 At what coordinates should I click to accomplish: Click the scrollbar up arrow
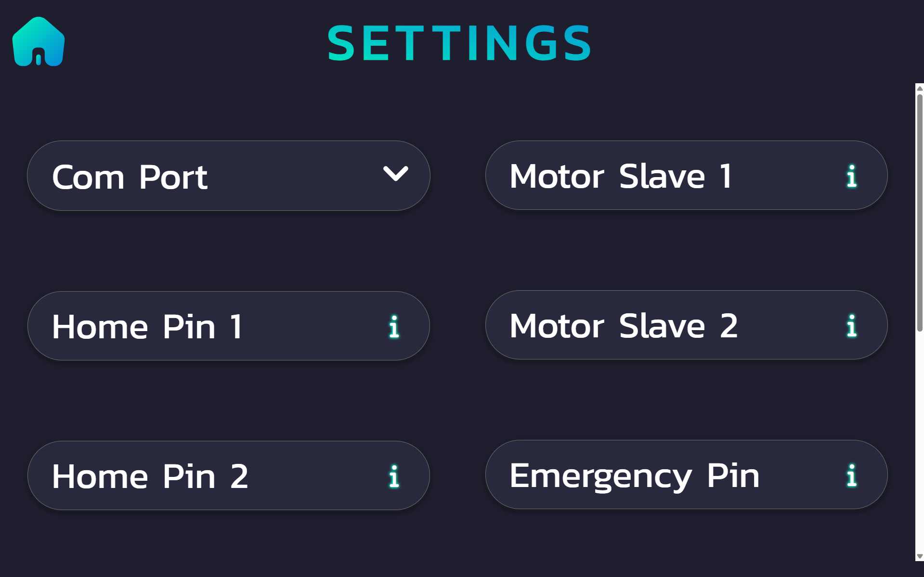click(x=920, y=88)
